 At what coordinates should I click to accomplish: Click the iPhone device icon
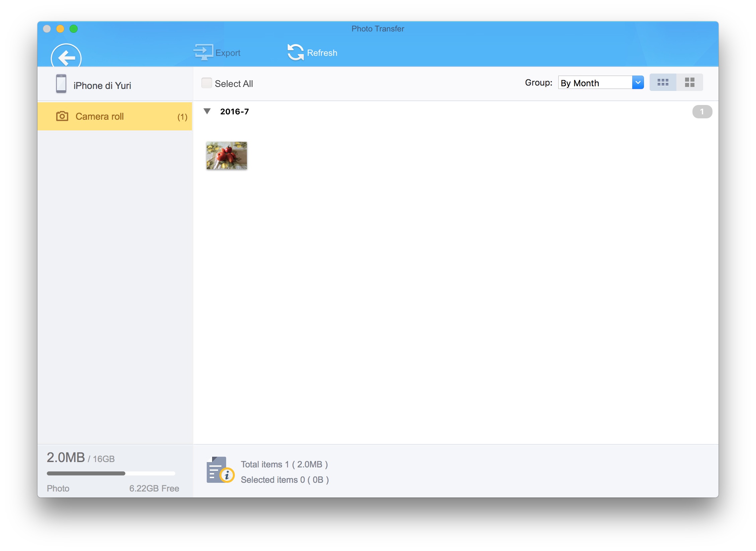[x=61, y=84]
